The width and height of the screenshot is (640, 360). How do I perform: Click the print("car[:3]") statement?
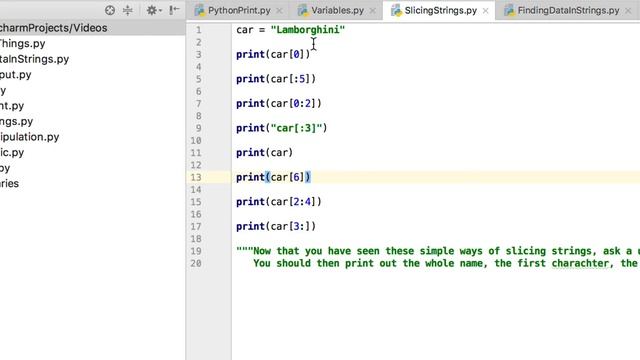(x=282, y=128)
